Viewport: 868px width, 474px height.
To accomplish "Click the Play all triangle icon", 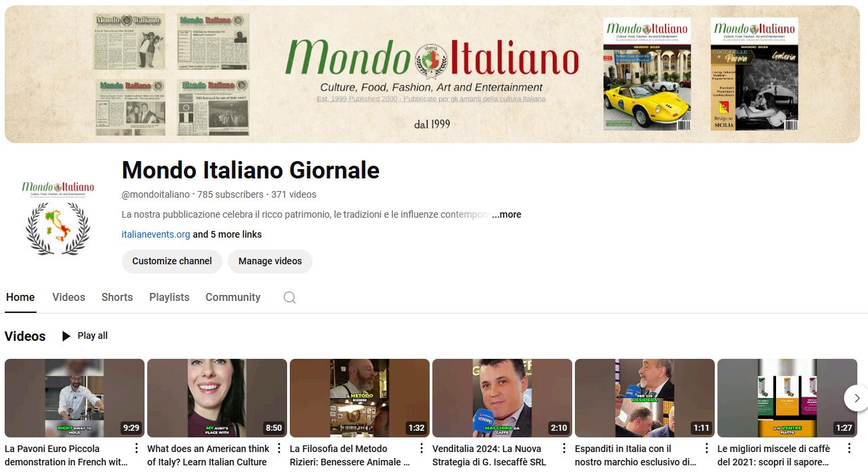I will (x=66, y=336).
